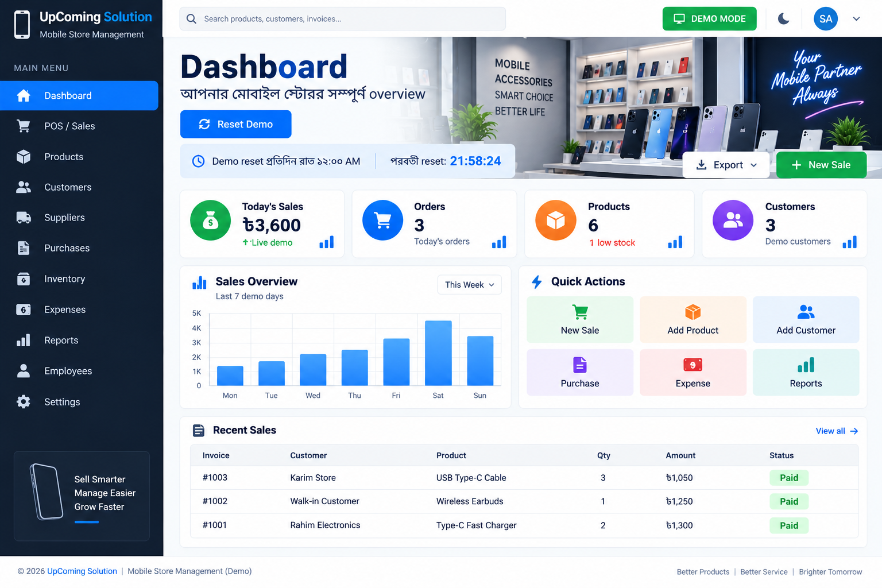882x588 pixels.
Task: Click the bar chart icon in Products card
Action: (x=675, y=242)
